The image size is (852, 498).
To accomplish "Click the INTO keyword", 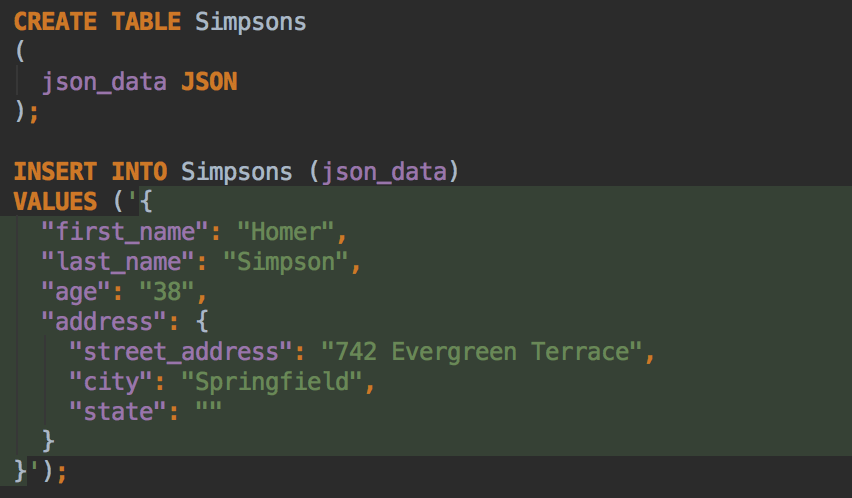I will (139, 171).
